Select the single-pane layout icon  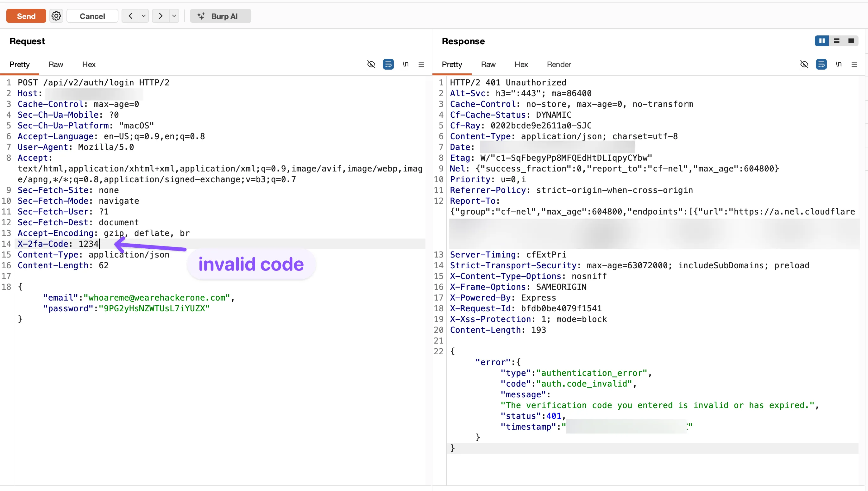pos(852,40)
